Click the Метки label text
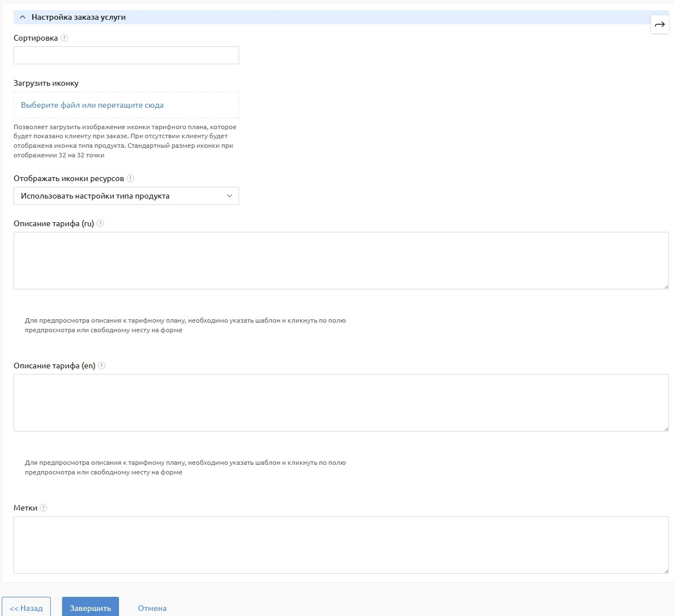Viewport: 674px width, 616px height. tap(25, 508)
